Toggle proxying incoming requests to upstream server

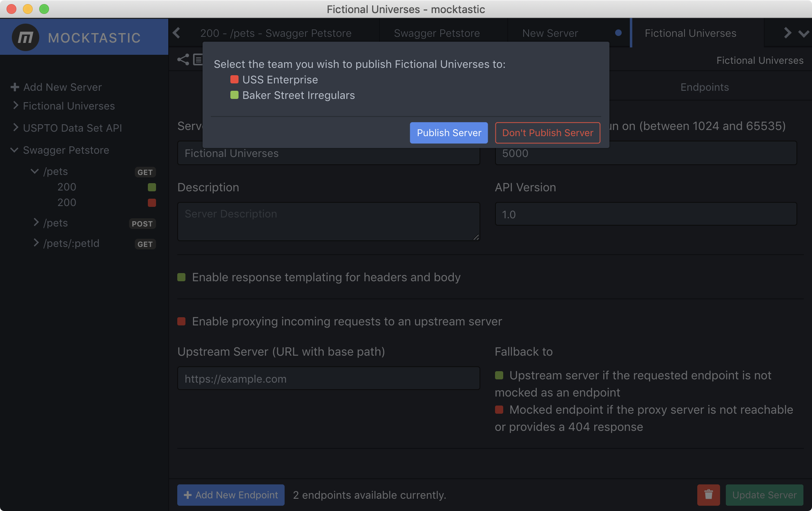point(182,321)
